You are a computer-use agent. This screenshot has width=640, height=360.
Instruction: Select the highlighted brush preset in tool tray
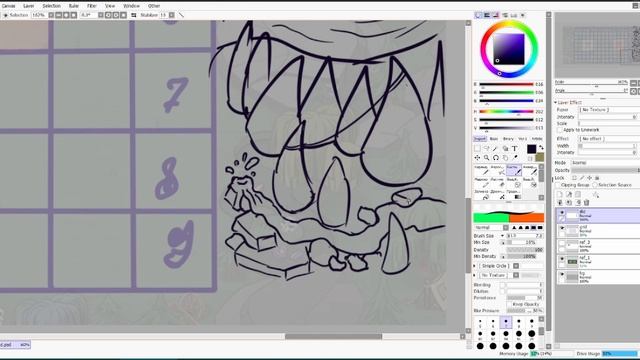pyautogui.click(x=514, y=170)
